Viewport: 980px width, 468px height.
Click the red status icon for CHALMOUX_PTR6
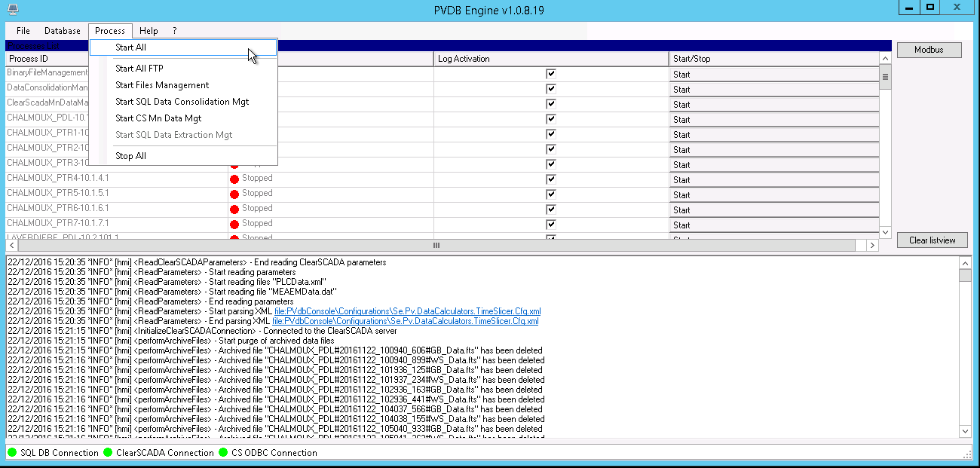pyautogui.click(x=234, y=209)
